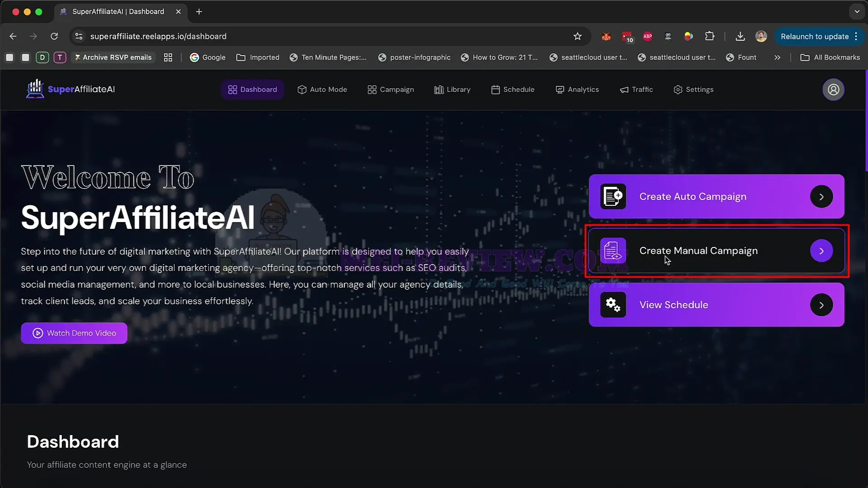Open the user profile avatar icon

(833, 90)
